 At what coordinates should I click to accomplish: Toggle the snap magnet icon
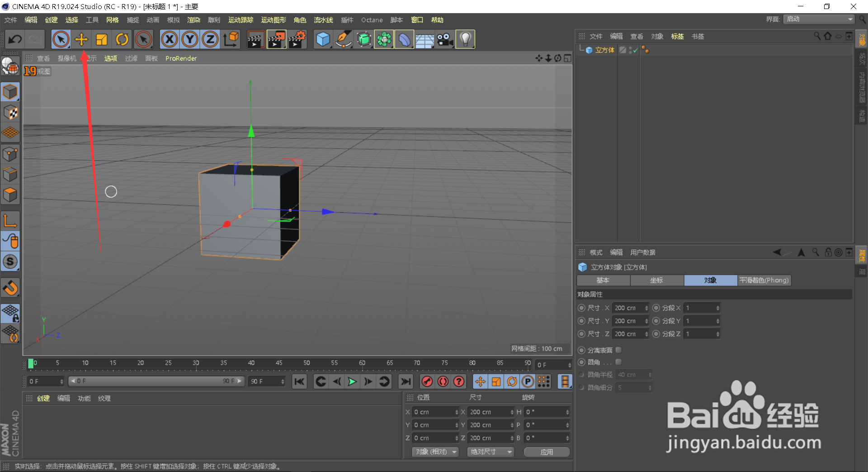pyautogui.click(x=10, y=288)
